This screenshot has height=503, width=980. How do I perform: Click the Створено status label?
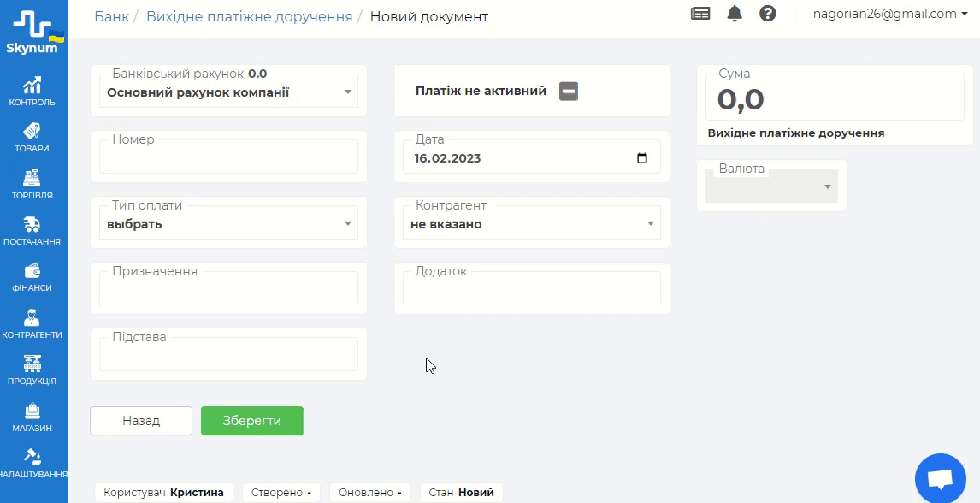[281, 493]
